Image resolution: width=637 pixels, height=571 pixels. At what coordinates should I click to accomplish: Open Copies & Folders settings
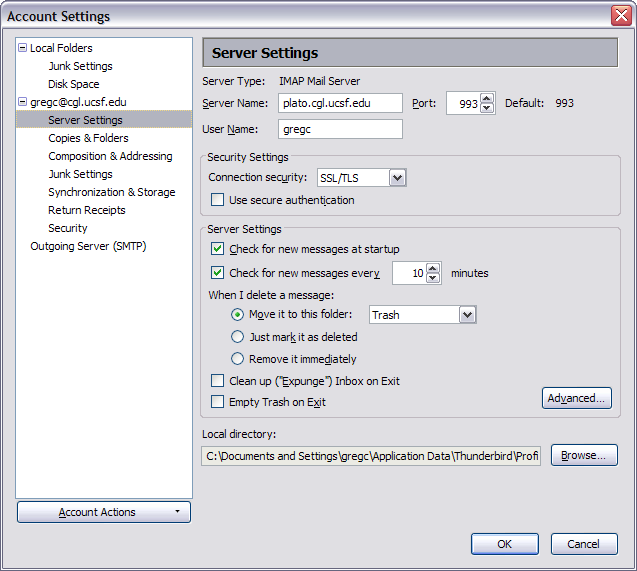point(88,138)
